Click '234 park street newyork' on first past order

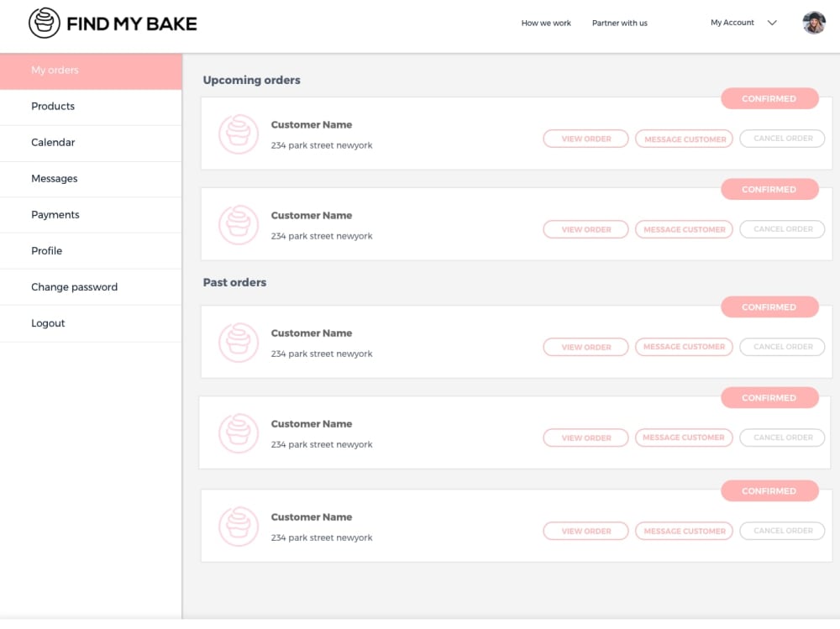tap(322, 354)
